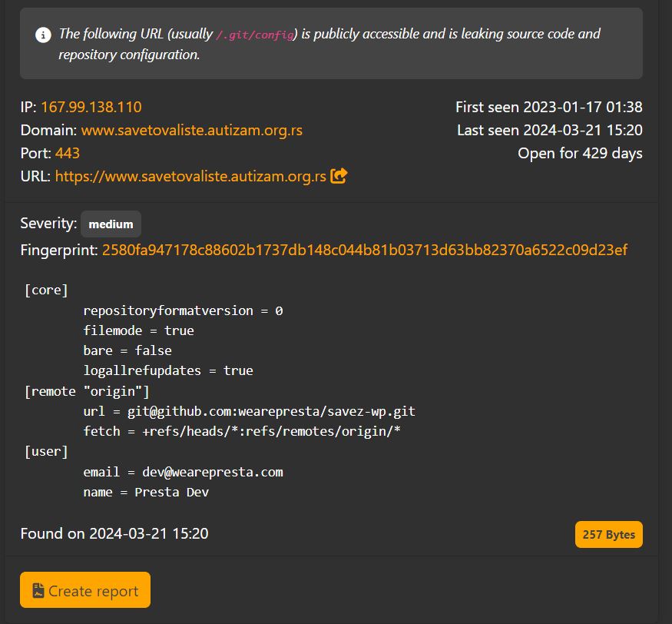Open domain www.savetovaliste.autizam.org.rs link
The image size is (672, 624).
[x=191, y=130]
